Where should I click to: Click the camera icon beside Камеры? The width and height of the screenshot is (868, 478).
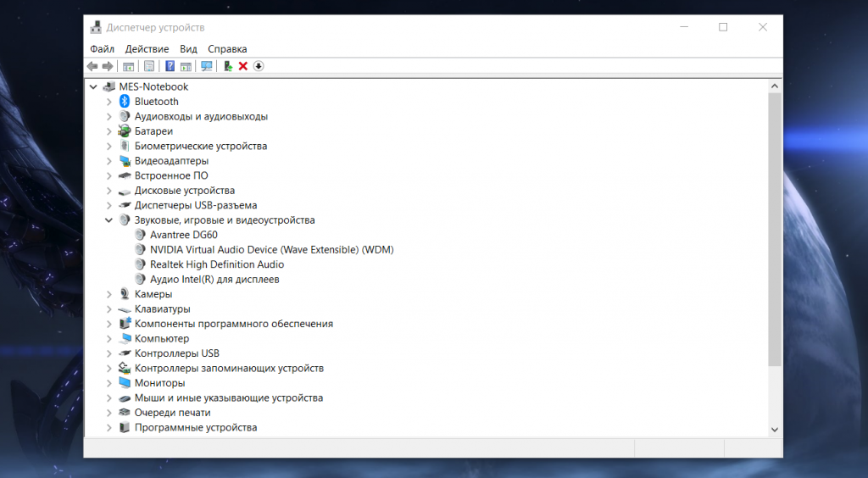(125, 294)
